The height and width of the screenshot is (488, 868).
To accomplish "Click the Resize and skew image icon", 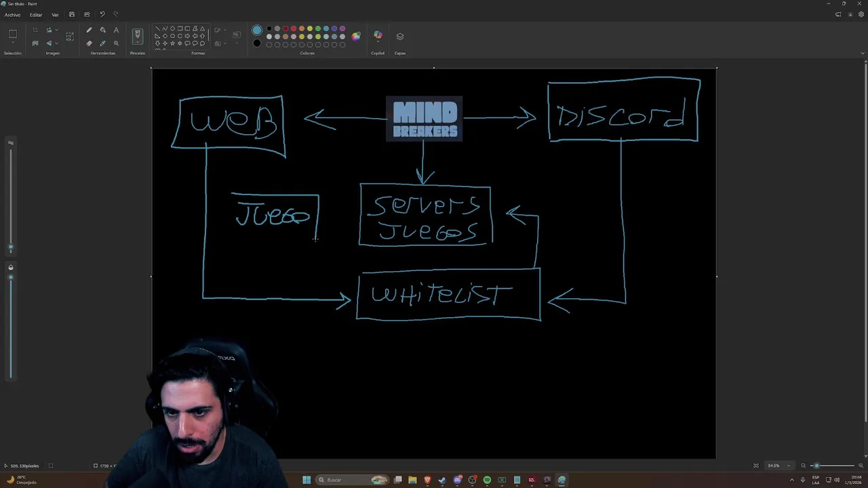I will coord(69,37).
